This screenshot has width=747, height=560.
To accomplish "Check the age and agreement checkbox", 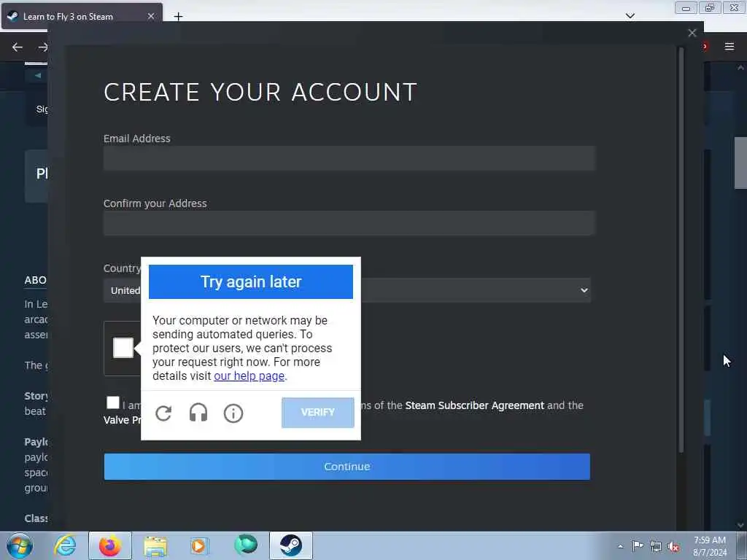I will pyautogui.click(x=113, y=402).
